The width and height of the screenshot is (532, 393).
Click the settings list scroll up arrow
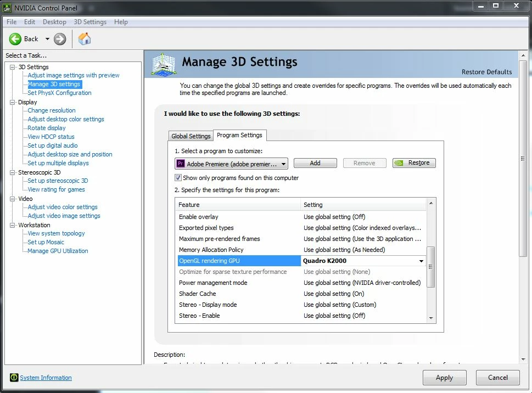[431, 203]
